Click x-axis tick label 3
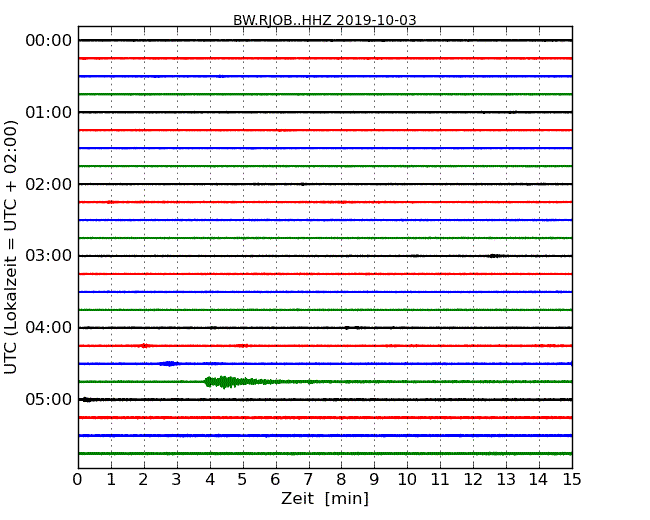Screen dimensions: 650x520 tap(177, 480)
